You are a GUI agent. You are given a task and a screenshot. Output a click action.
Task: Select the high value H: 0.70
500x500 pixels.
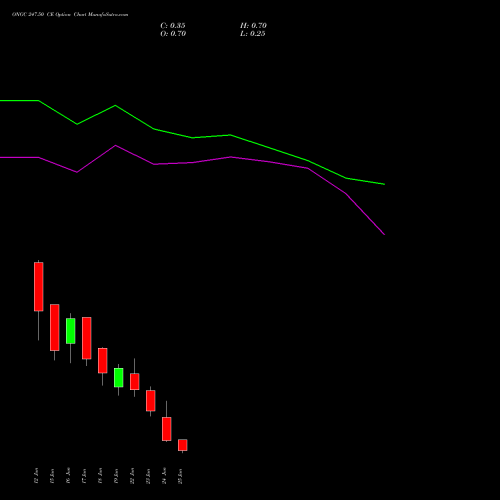click(253, 26)
